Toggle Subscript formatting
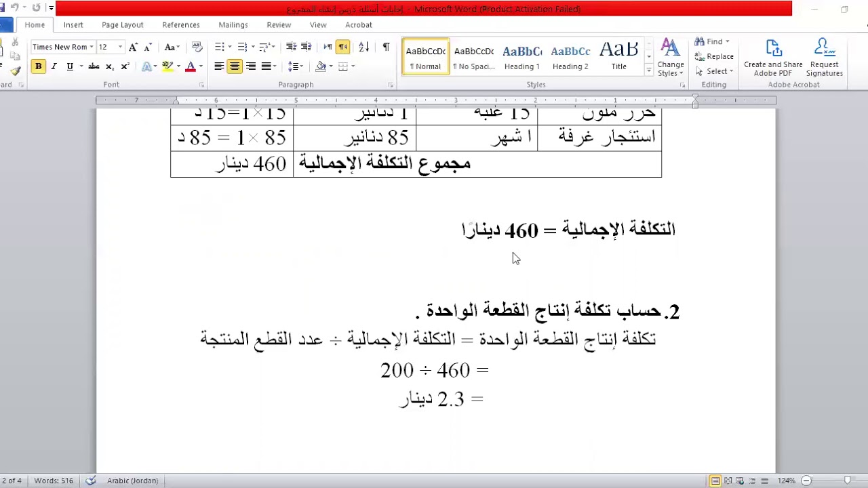Image resolution: width=868 pixels, height=488 pixels. [x=111, y=66]
